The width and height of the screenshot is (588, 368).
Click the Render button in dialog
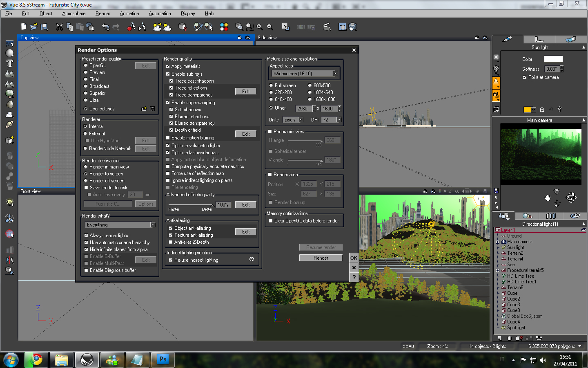(x=321, y=258)
